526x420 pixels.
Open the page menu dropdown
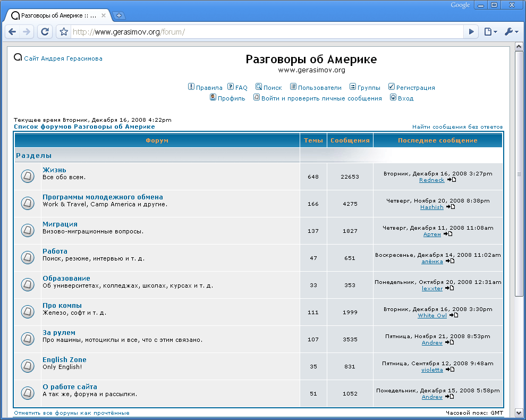tap(490, 32)
